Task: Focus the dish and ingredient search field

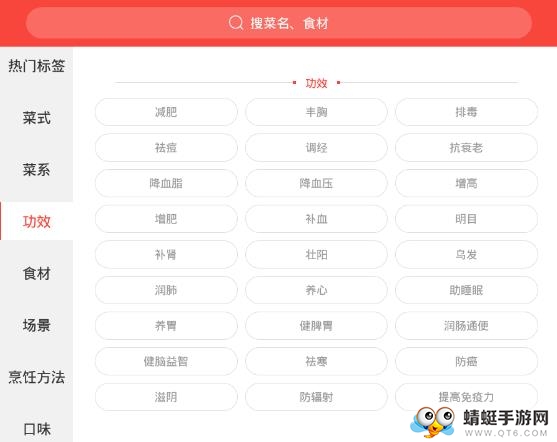Action: 278,23
